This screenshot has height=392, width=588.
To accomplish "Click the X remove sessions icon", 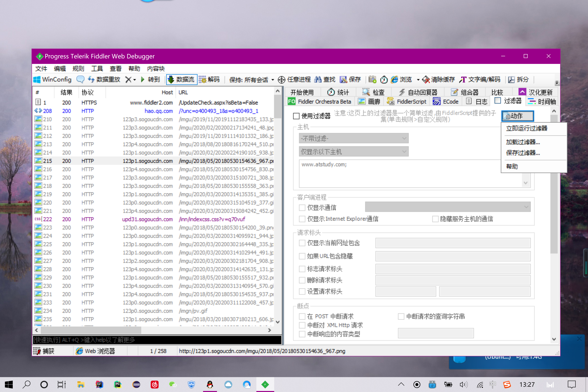I will tap(128, 80).
